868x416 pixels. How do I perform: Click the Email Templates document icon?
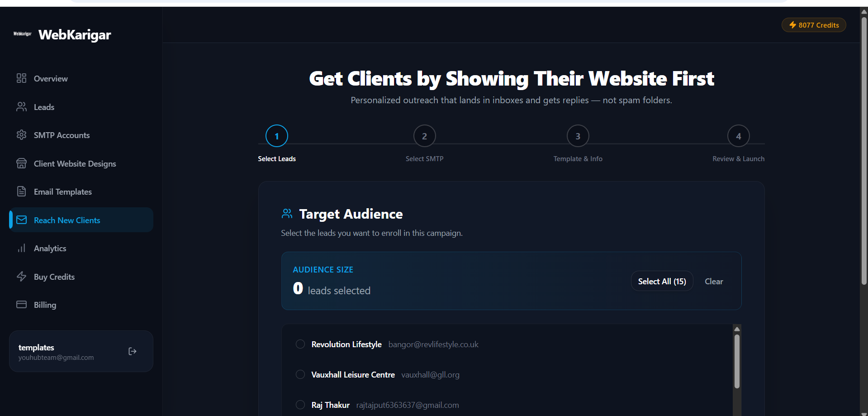click(x=21, y=191)
